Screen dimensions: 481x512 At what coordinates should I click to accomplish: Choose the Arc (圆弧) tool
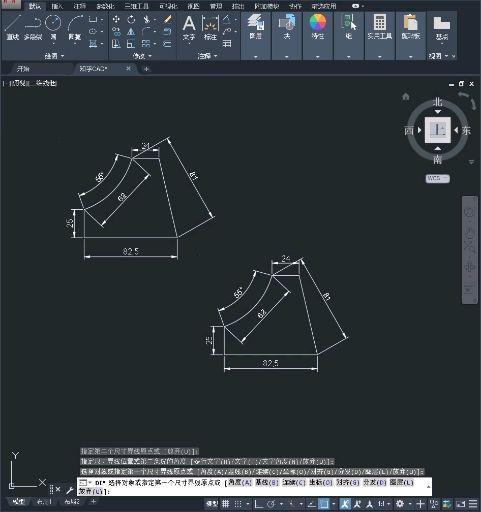(75, 28)
